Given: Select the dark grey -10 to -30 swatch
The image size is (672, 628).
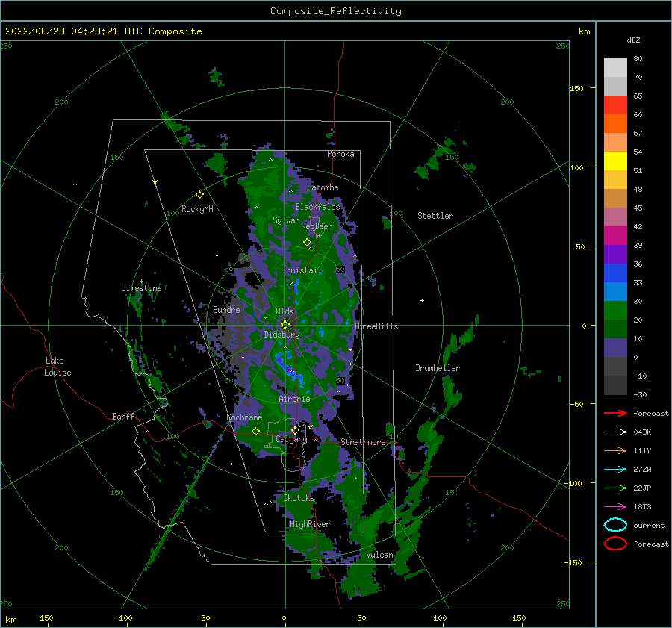Looking at the screenshot, I should 615,385.
